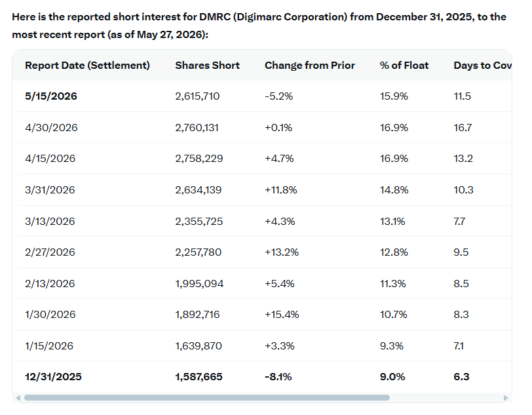Click the 11.3% float value

[x=393, y=283]
